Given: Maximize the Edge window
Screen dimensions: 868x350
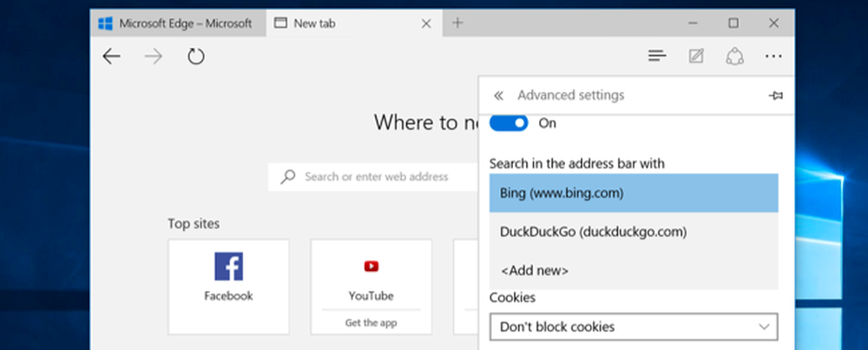Looking at the screenshot, I should point(733,23).
